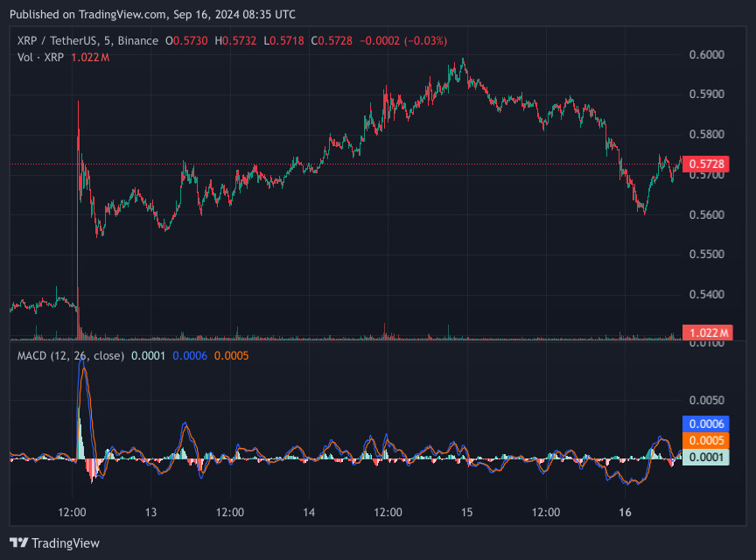Screen dimensions: 756x560
Task: Click the 14 date label on time axis
Action: coord(309,512)
